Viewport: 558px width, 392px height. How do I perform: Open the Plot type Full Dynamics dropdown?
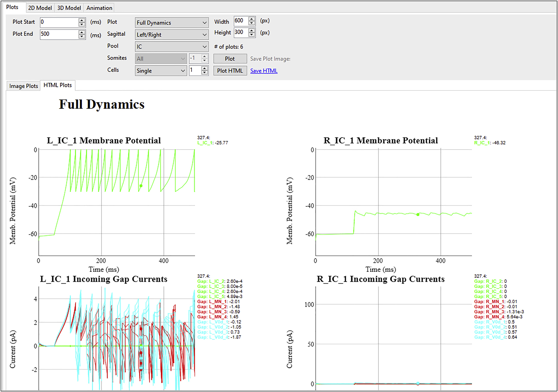172,23
